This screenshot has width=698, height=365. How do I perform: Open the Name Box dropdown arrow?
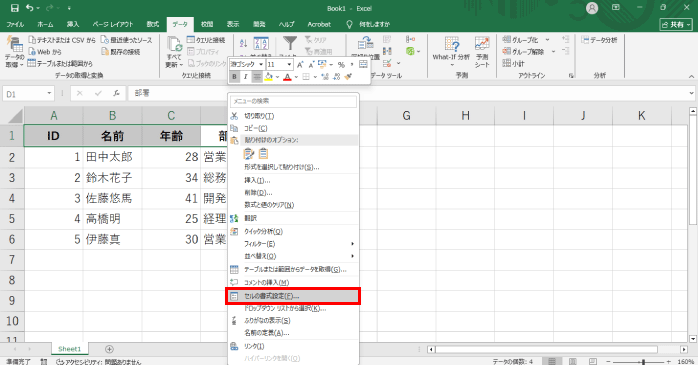click(x=49, y=93)
